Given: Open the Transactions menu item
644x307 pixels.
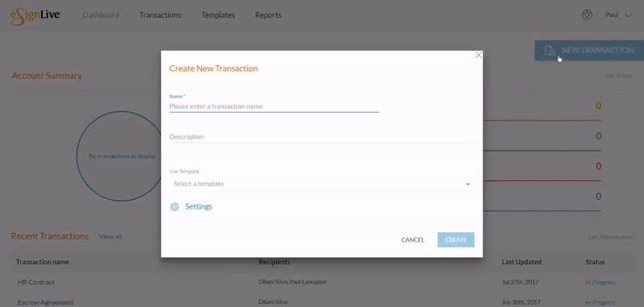Looking at the screenshot, I should pyautogui.click(x=160, y=15).
